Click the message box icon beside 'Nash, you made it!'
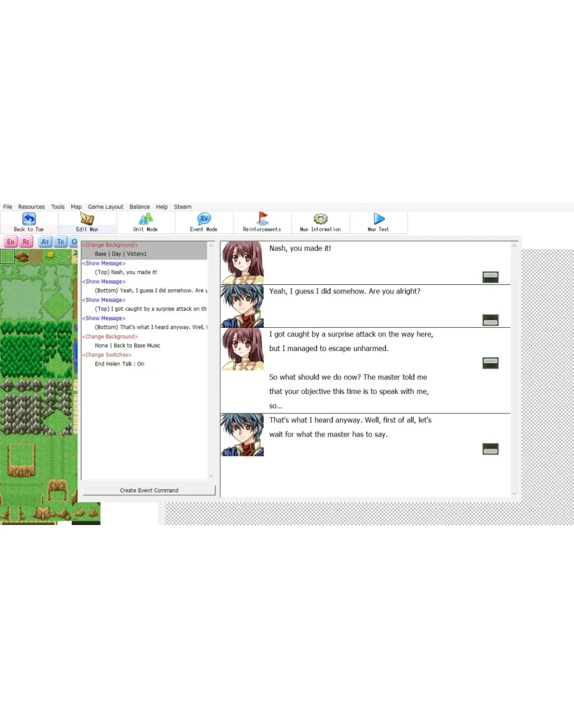Screen dimensions: 574x728 coord(490,277)
